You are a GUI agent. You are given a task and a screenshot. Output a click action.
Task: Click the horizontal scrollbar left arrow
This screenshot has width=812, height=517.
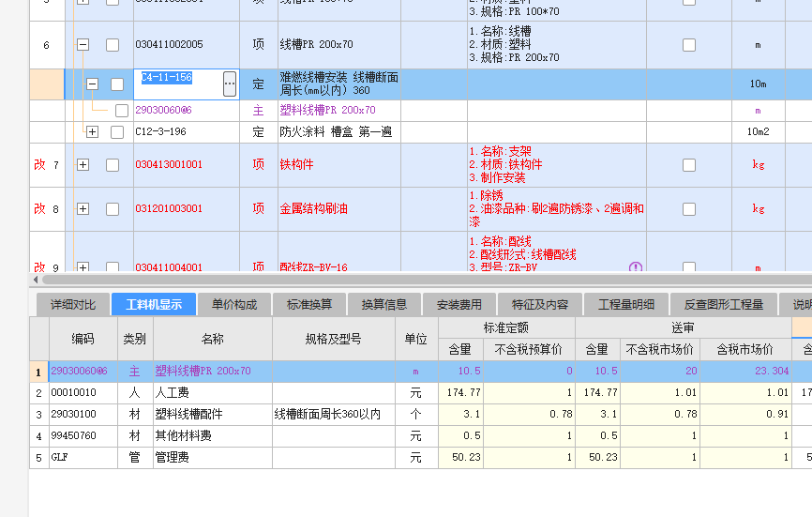click(x=36, y=280)
